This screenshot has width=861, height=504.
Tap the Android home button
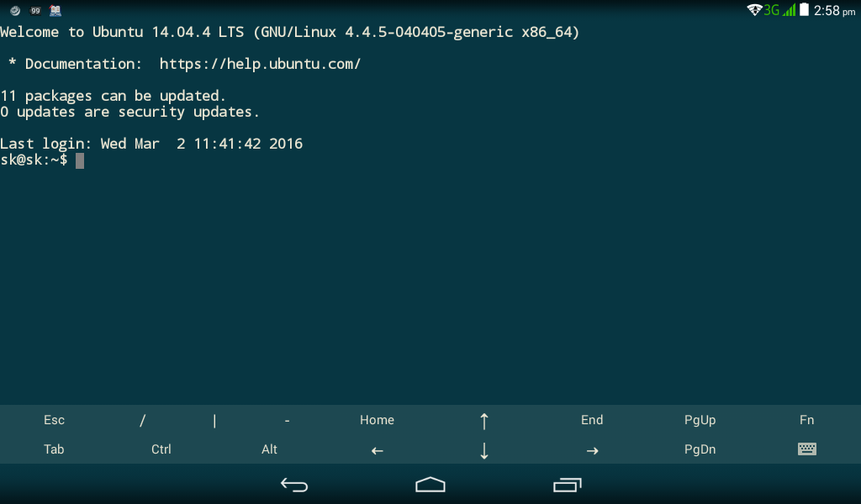(430, 485)
